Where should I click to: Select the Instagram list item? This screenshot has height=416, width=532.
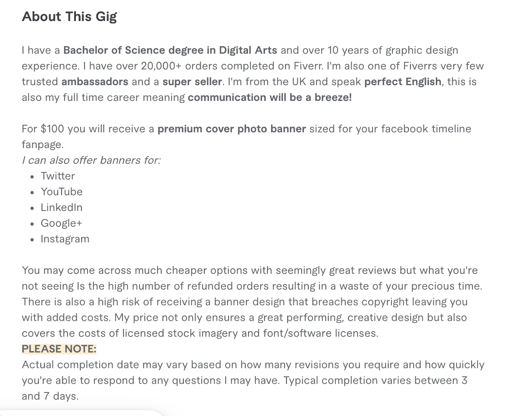(x=65, y=239)
